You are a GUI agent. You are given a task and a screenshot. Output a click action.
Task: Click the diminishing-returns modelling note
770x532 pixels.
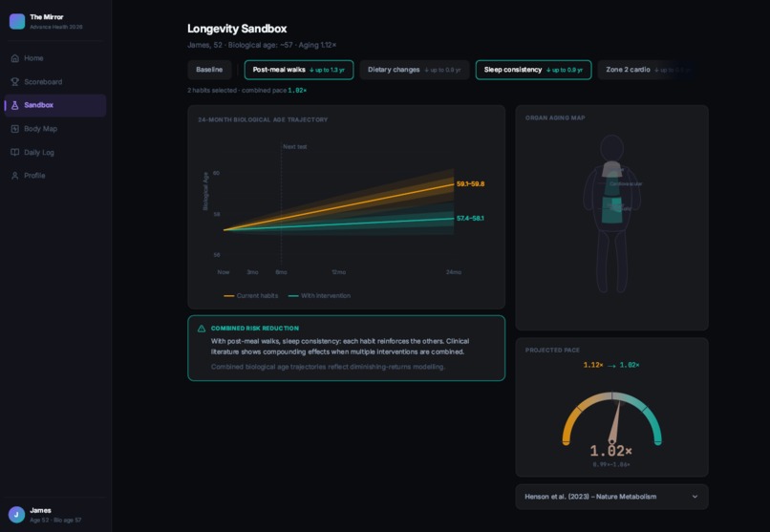tap(328, 367)
